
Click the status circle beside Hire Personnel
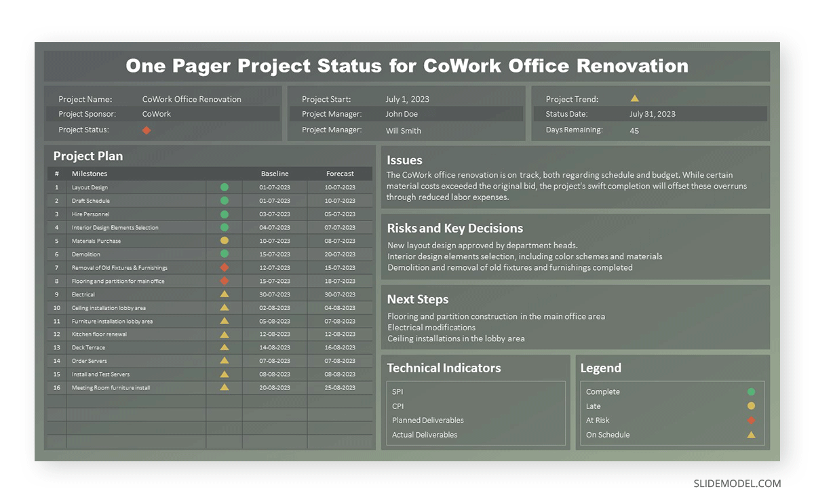click(225, 214)
